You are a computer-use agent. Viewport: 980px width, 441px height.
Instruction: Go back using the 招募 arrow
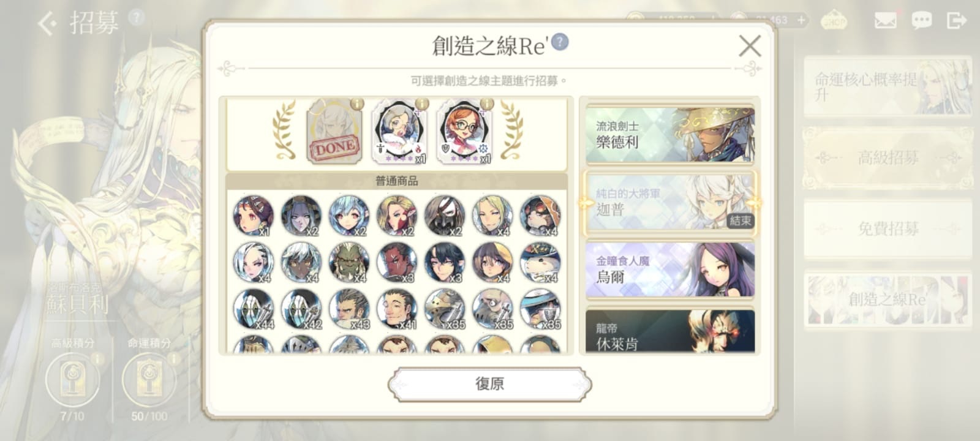tap(48, 24)
